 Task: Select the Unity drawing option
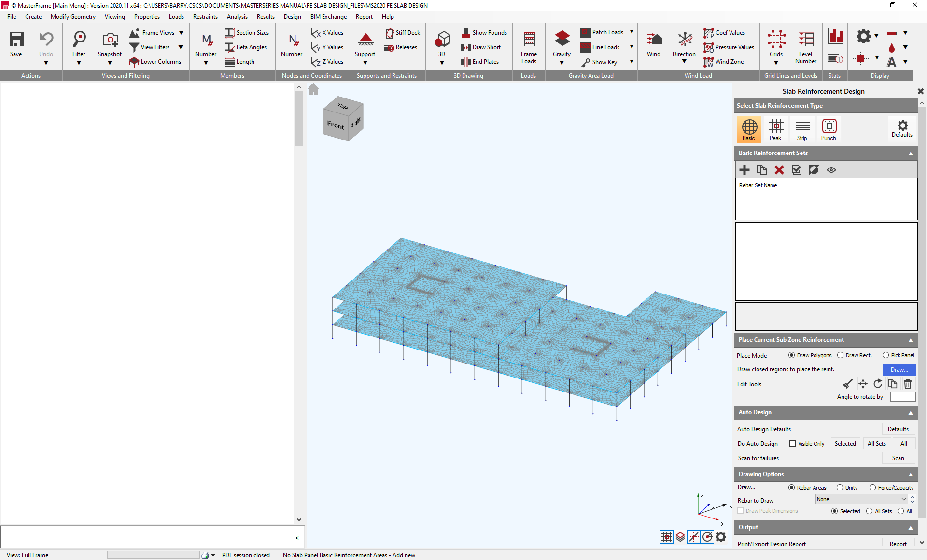click(840, 488)
